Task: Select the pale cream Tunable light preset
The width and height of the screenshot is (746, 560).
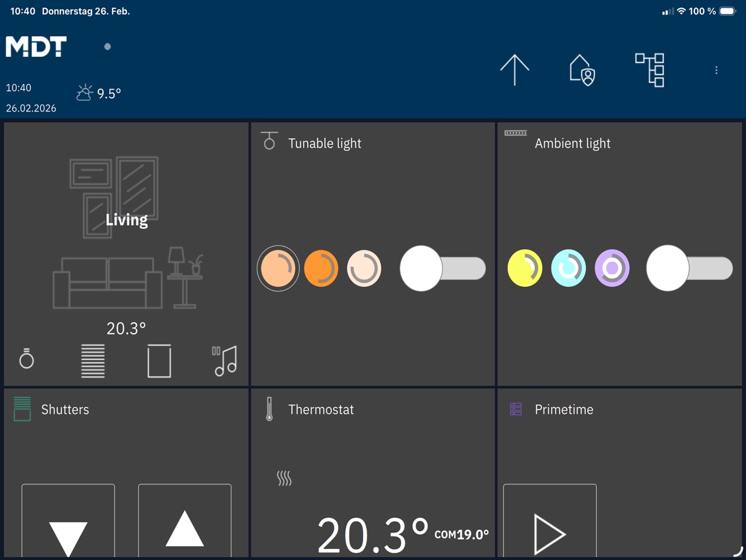Action: click(364, 268)
